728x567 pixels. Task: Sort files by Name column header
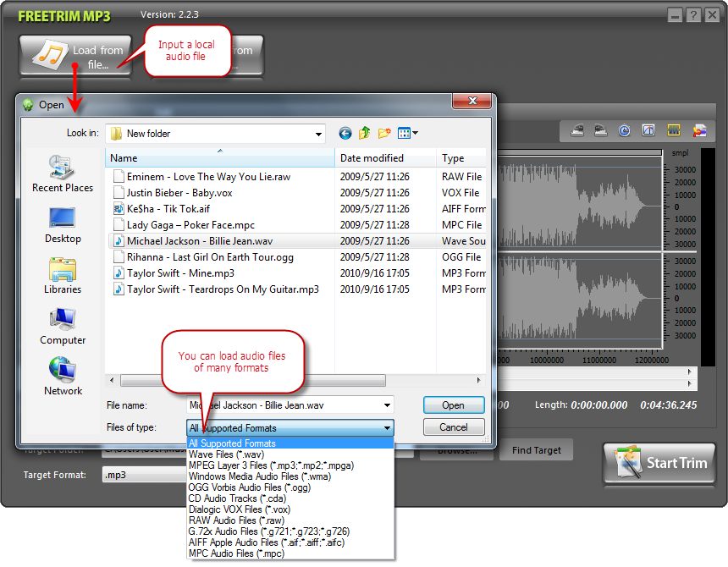pos(219,157)
